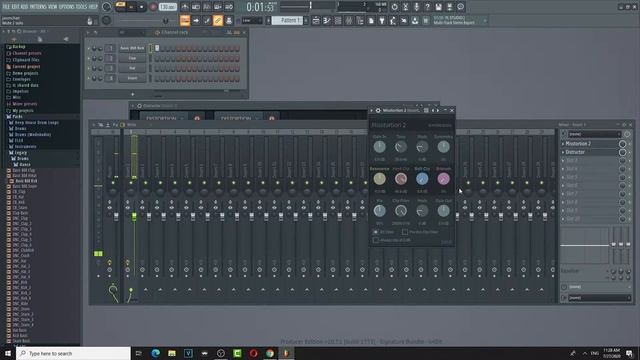Screen dimensions: 640x360
Task: Open mixer output (none) dropdown at bottom
Action: [x=600, y=298]
